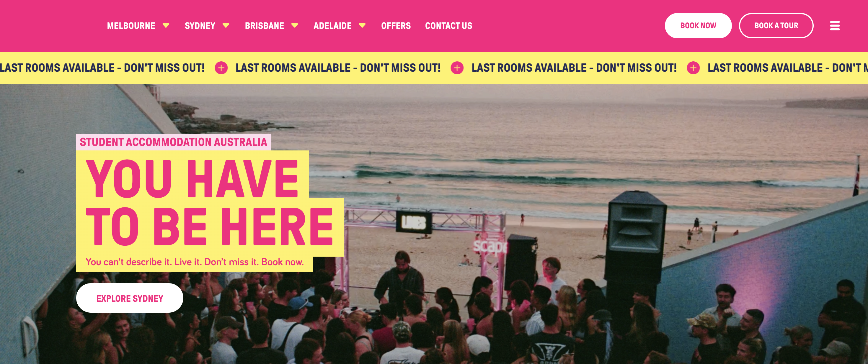Click the Book Now button

coord(698,26)
